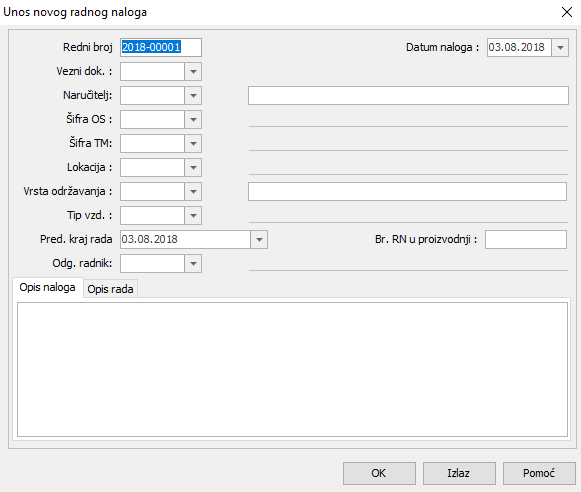Close the Unos novog radnog naloga dialog
The height and width of the screenshot is (492, 581).
coord(567,12)
